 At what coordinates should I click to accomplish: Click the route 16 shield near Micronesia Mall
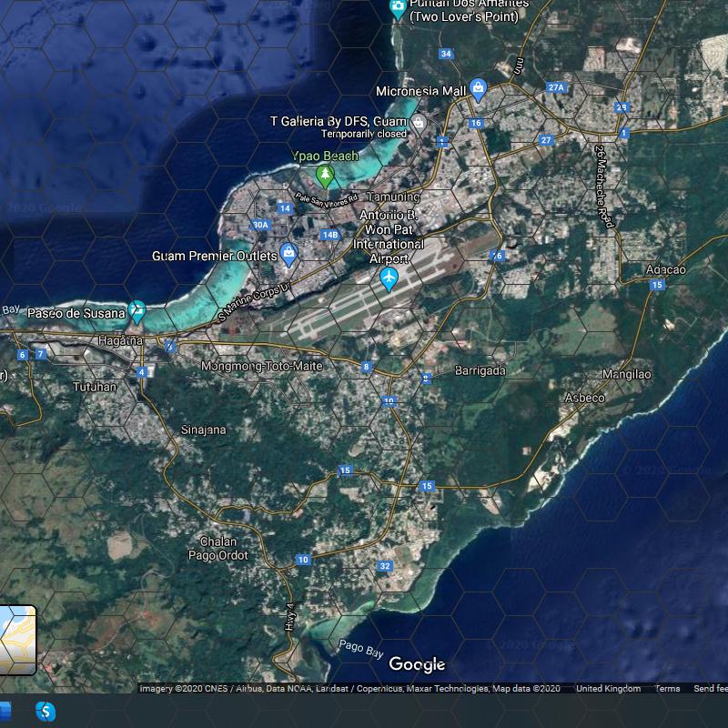pos(476,123)
